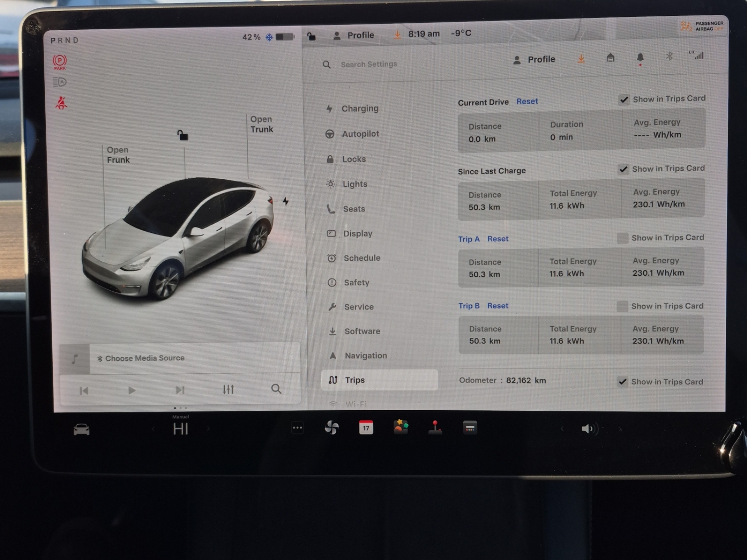The height and width of the screenshot is (560, 747).
Task: Uncheck Current Drive Show in Trips Card
Action: [624, 100]
